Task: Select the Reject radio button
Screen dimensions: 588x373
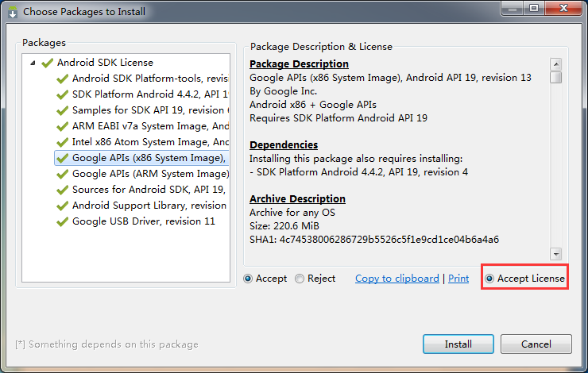Action: [300, 279]
